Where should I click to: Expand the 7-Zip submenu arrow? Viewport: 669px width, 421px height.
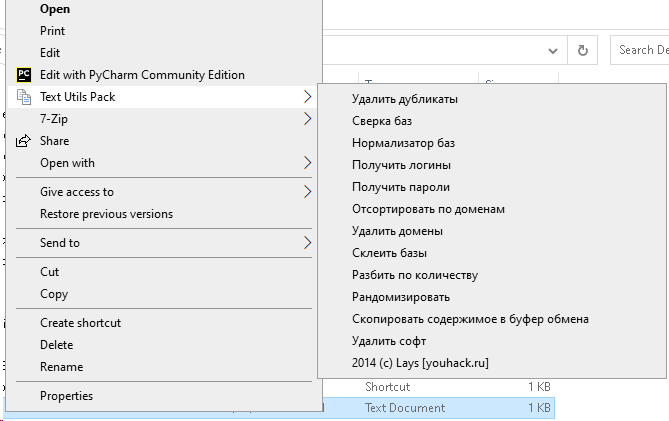coord(307,119)
